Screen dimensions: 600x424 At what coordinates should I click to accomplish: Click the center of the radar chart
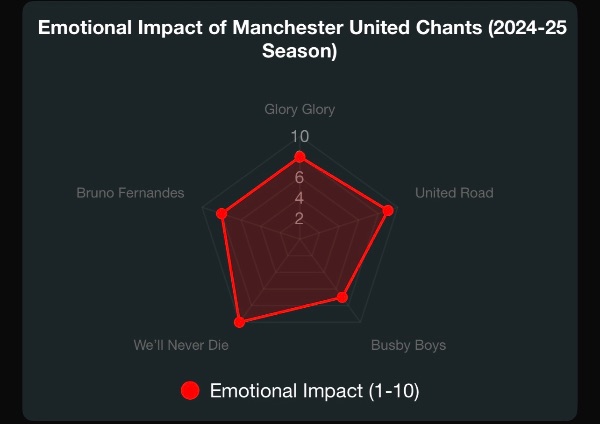click(x=300, y=239)
